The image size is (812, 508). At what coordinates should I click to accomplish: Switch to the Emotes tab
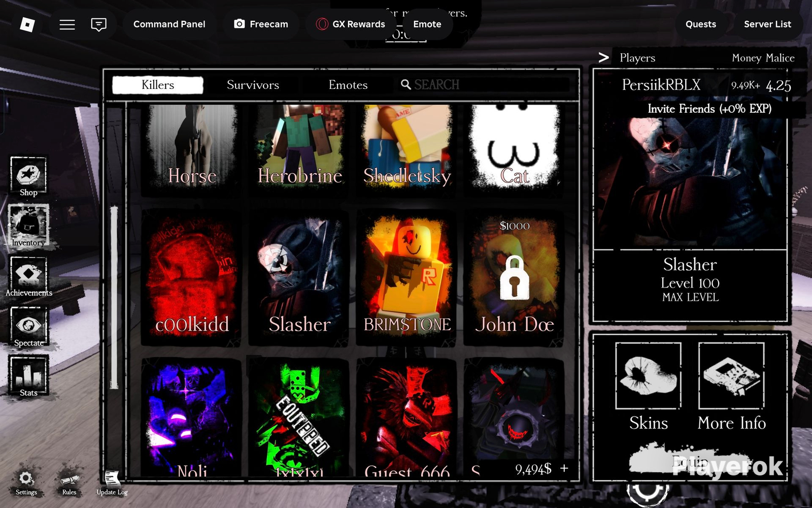coord(348,85)
